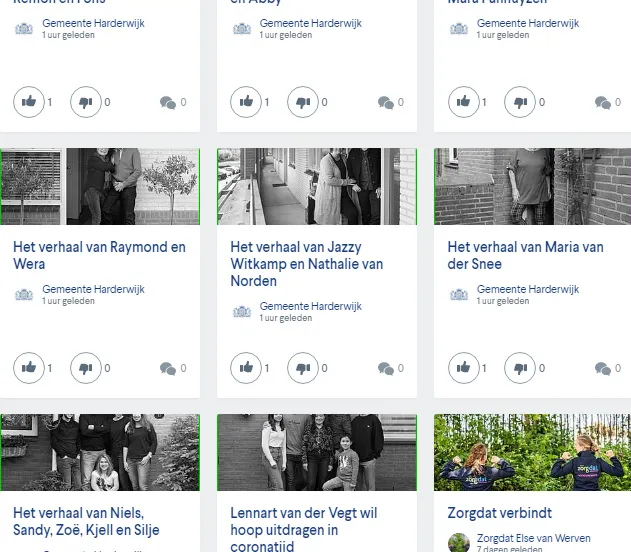
Task: Open Gemeente Harderwijk profile on 'en Fons' card
Action: click(x=93, y=23)
